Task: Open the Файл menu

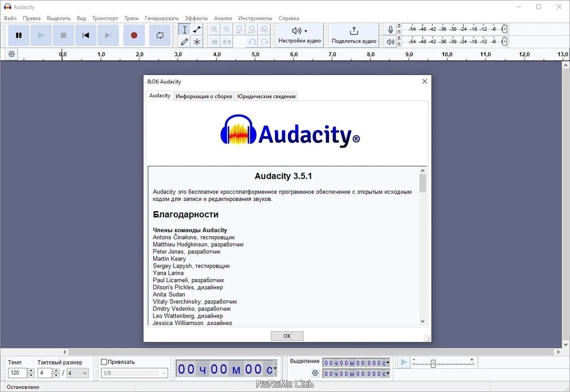Action: (x=10, y=18)
